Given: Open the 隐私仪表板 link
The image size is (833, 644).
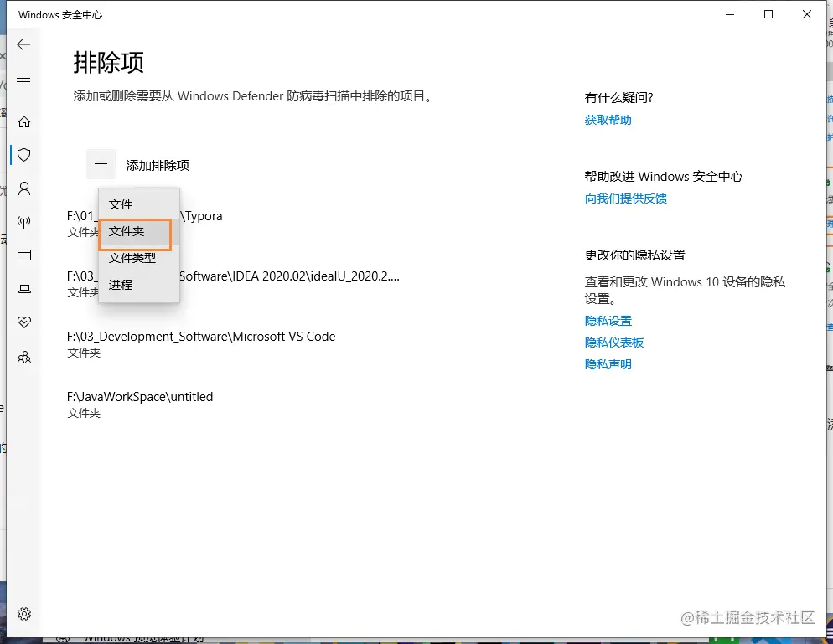Looking at the screenshot, I should click(614, 343).
